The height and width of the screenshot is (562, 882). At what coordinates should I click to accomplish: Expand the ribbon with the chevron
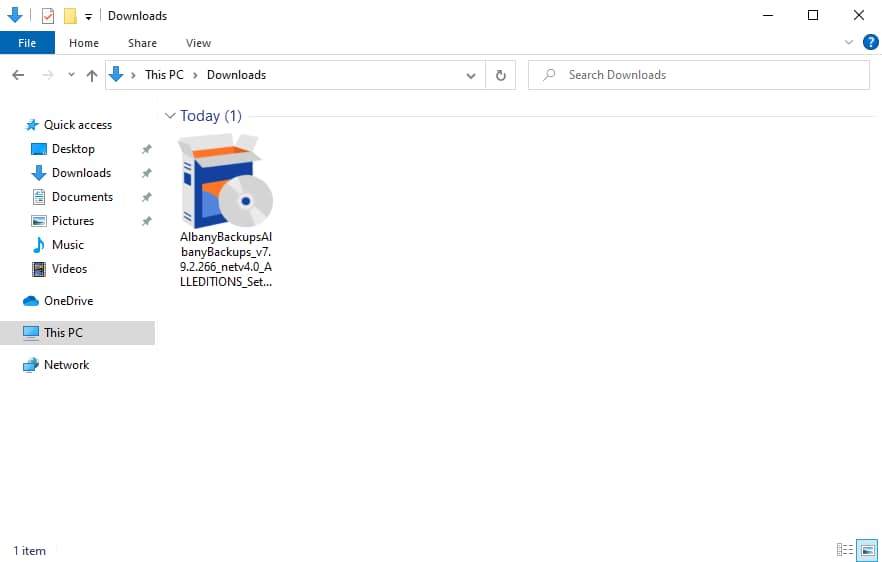[x=849, y=42]
